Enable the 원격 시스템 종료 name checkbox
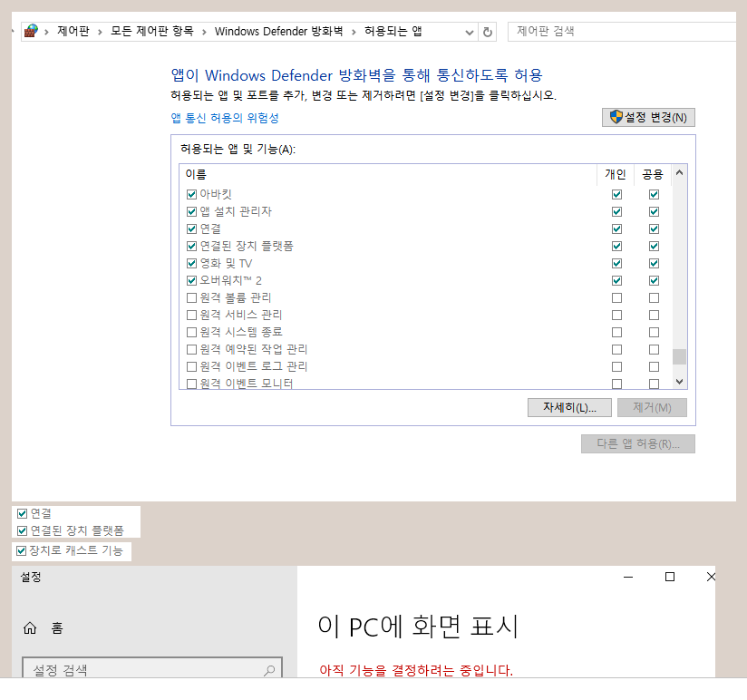 (191, 332)
